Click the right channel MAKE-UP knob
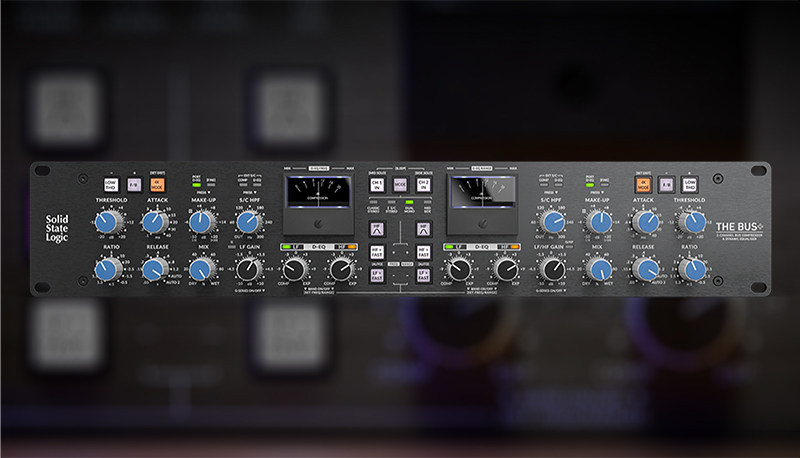Screen dimensions: 800x458 pyautogui.click(x=599, y=222)
